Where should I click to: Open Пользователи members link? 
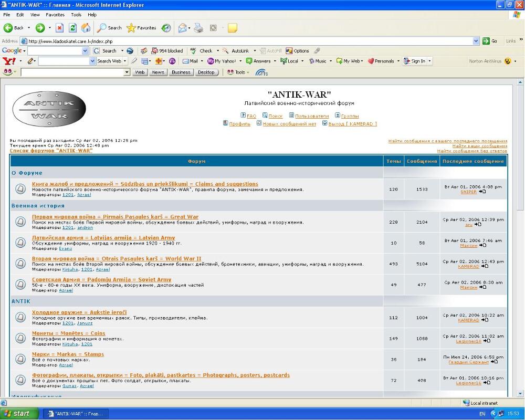[312, 116]
